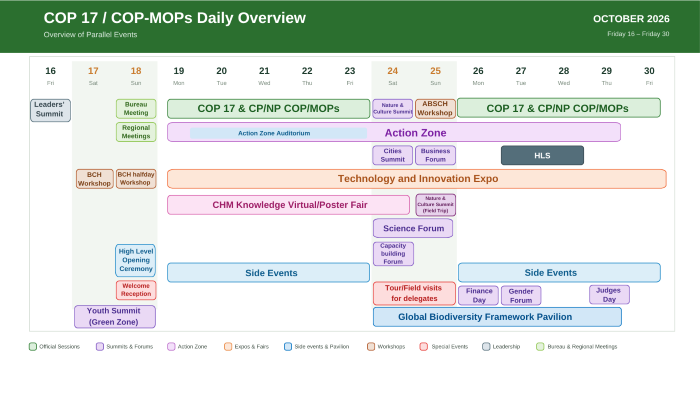
Task: Select the ABSCH Workshop block
Action: pyautogui.click(x=435, y=108)
